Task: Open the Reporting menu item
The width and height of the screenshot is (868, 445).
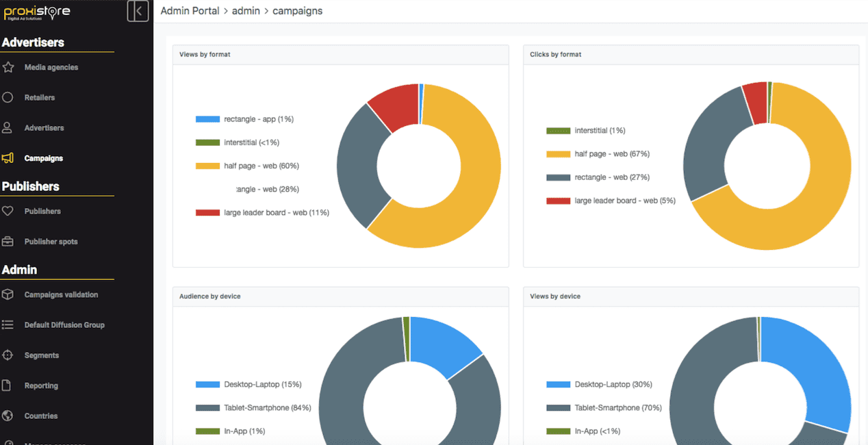Action: click(41, 385)
